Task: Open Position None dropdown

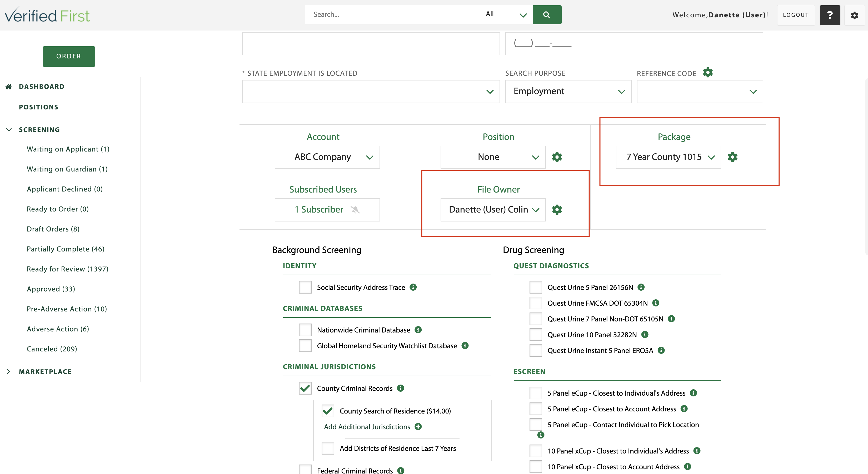Action: pyautogui.click(x=493, y=157)
